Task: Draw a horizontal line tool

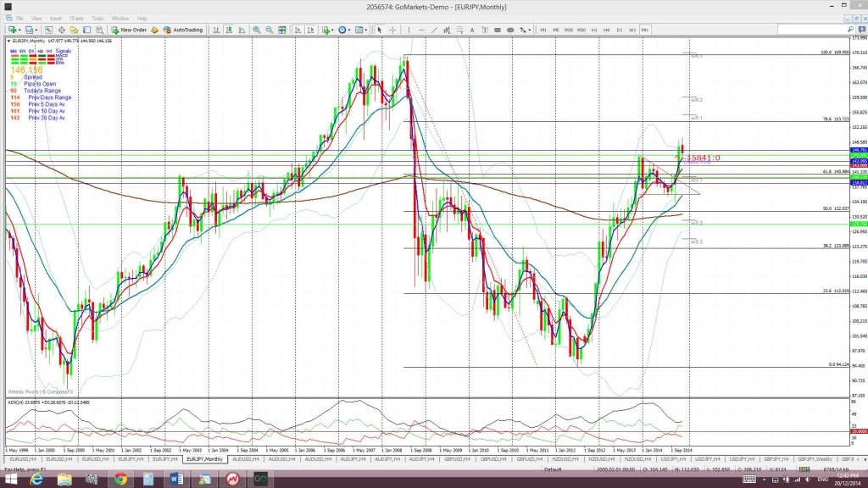Action: point(422,30)
